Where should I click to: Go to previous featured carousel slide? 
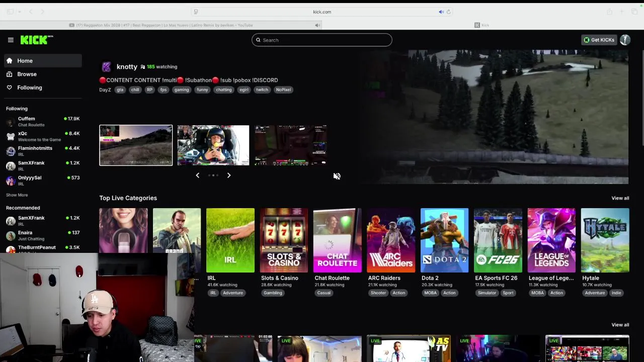tap(197, 175)
